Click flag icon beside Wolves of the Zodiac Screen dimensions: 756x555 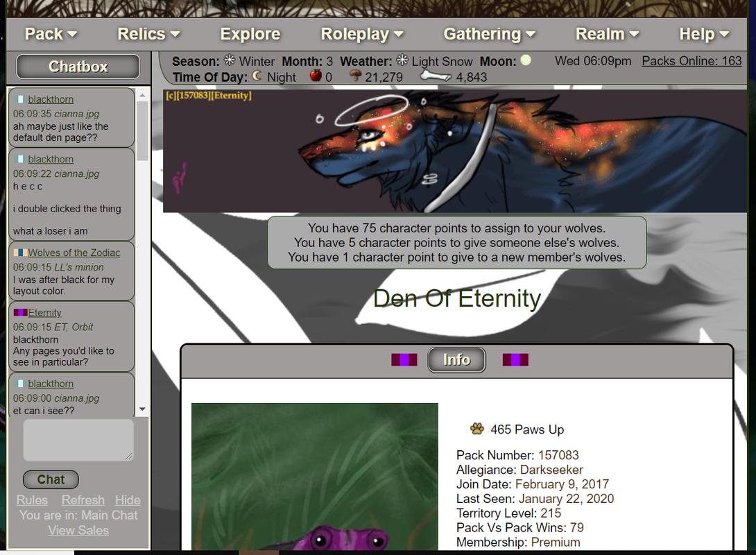coord(20,253)
